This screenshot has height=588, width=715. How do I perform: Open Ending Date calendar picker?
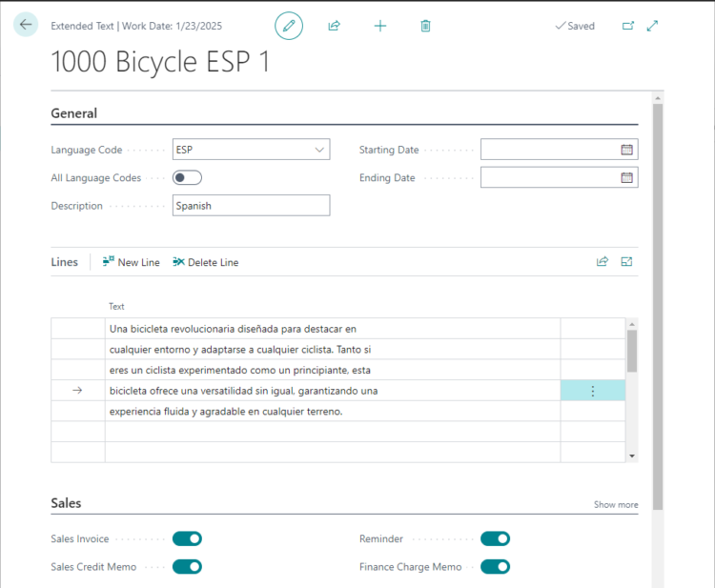[626, 177]
